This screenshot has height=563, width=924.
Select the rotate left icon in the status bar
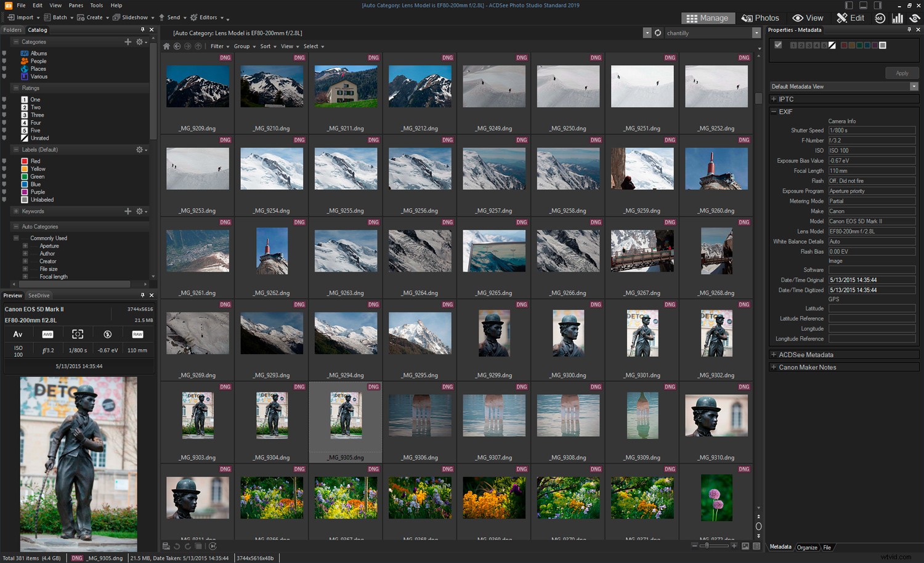tap(176, 546)
